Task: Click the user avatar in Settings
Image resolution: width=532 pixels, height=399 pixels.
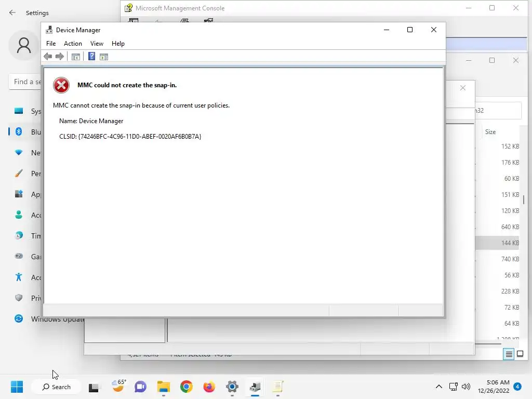Action: click(x=24, y=46)
